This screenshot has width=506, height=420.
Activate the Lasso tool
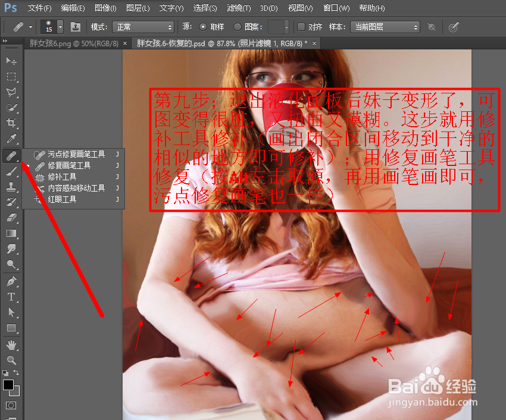click(12, 92)
